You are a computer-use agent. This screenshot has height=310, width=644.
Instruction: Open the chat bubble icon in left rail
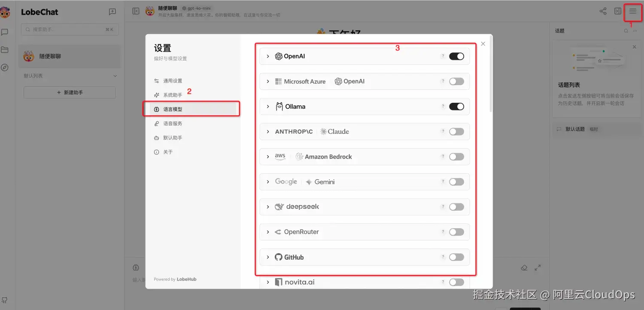5,32
